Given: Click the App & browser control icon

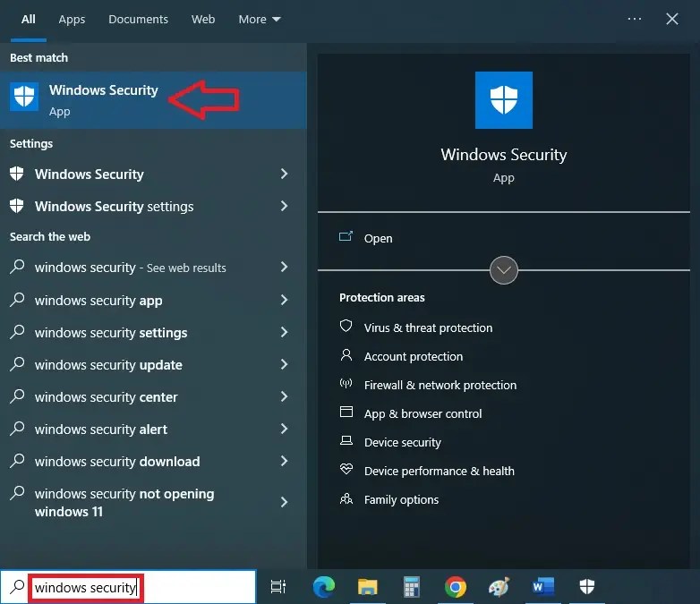Looking at the screenshot, I should tap(346, 412).
